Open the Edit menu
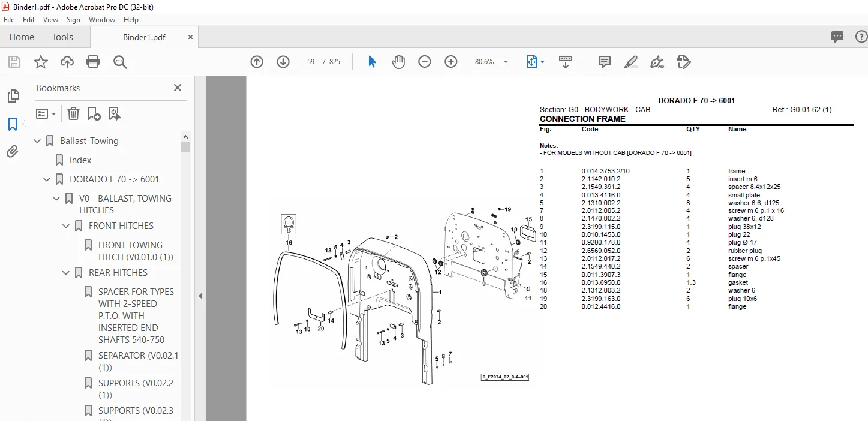 click(29, 20)
